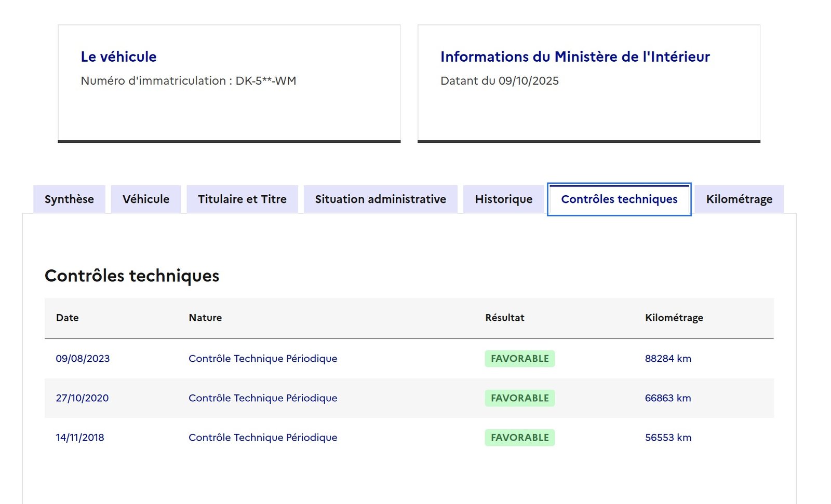Screen dimensions: 831x504
Task: Click the 88284 km mileage value
Action: click(668, 359)
